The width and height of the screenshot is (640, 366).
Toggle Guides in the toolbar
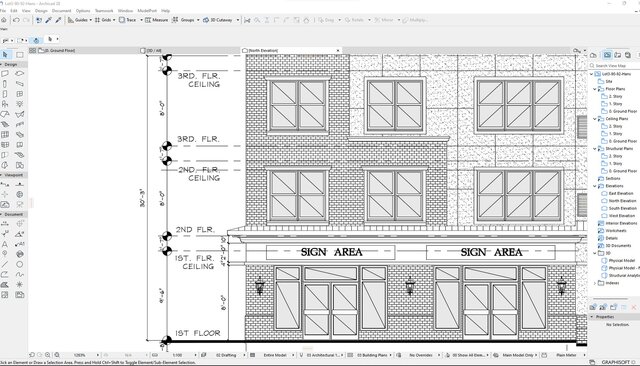[x=78, y=20]
